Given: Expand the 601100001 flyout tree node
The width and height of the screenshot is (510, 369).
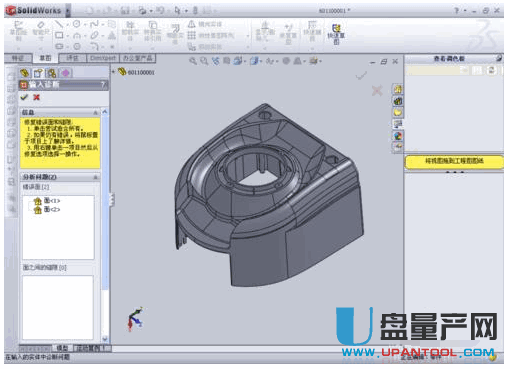Looking at the screenshot, I should click(x=113, y=72).
